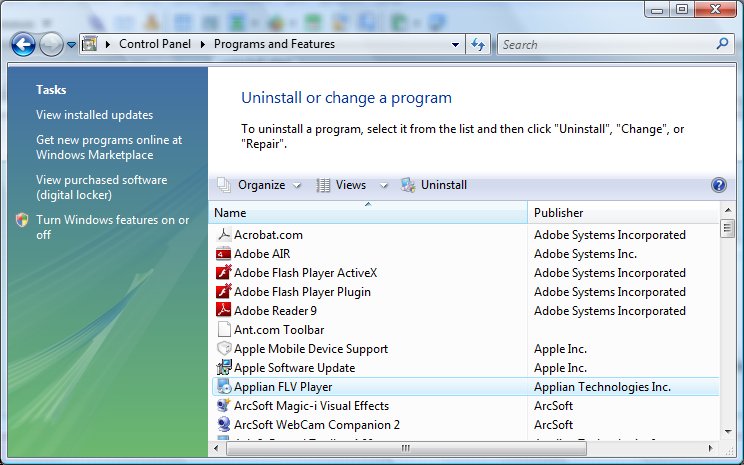This screenshot has width=744, height=465.
Task: Click Control Panel in the breadcrumb path
Action: click(x=158, y=44)
